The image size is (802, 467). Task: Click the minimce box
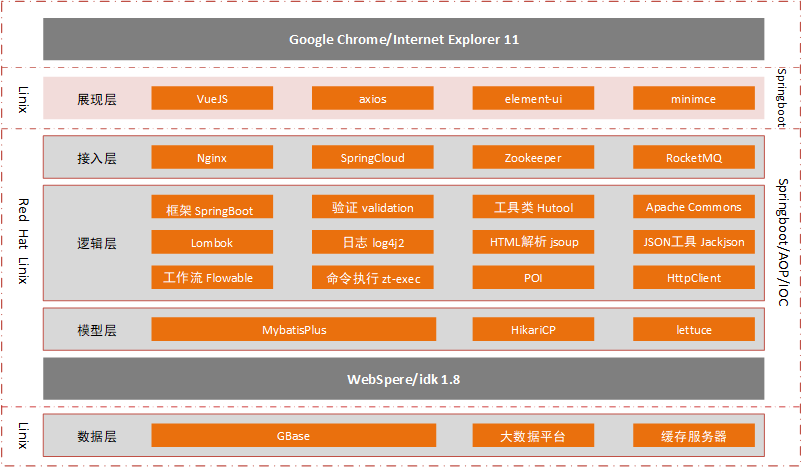point(694,98)
